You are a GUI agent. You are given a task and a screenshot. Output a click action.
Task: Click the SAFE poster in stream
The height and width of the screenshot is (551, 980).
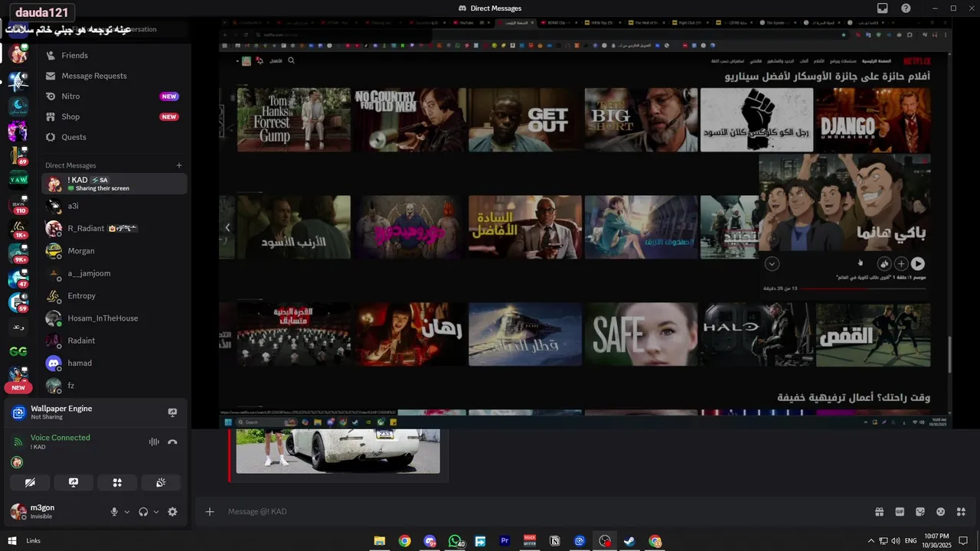(641, 334)
